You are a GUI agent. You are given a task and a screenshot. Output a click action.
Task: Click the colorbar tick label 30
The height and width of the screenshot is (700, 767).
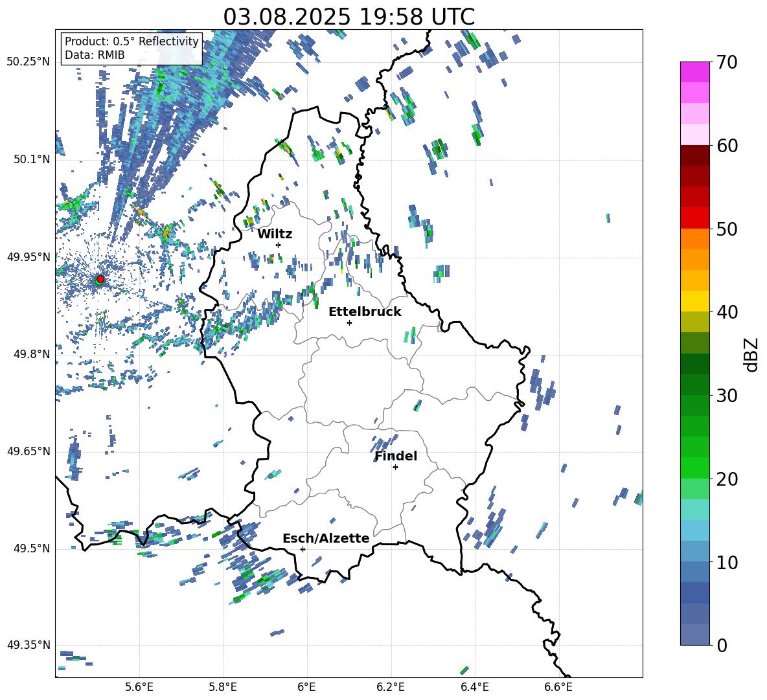click(x=727, y=396)
